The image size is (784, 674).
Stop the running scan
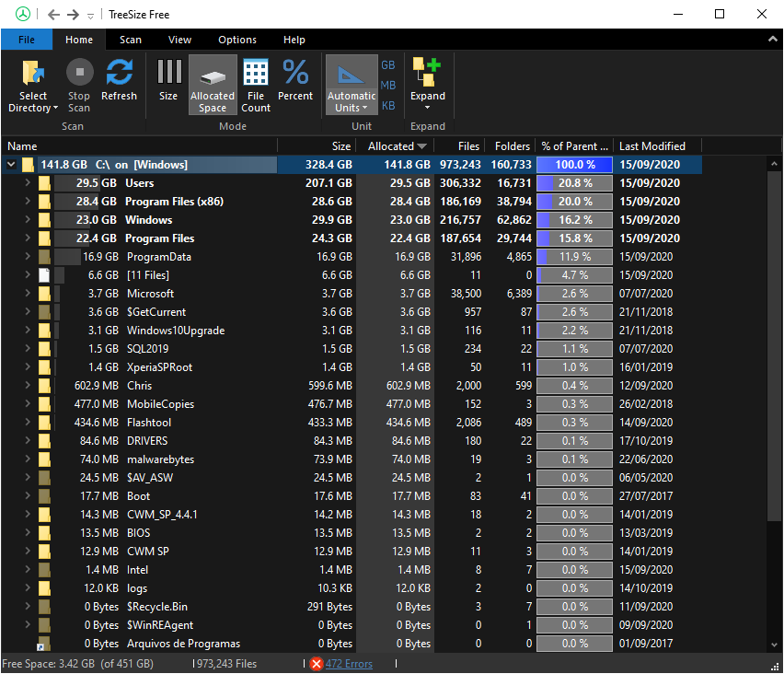pos(79,85)
